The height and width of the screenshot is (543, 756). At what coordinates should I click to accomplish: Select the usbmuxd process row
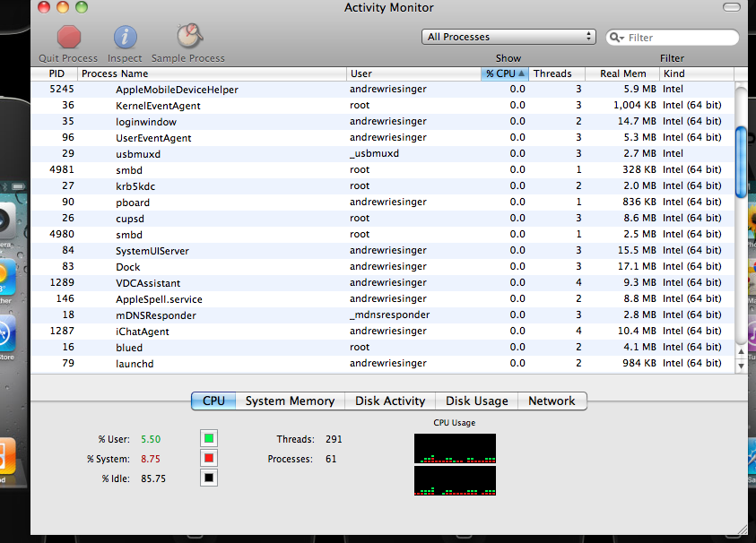(382, 154)
